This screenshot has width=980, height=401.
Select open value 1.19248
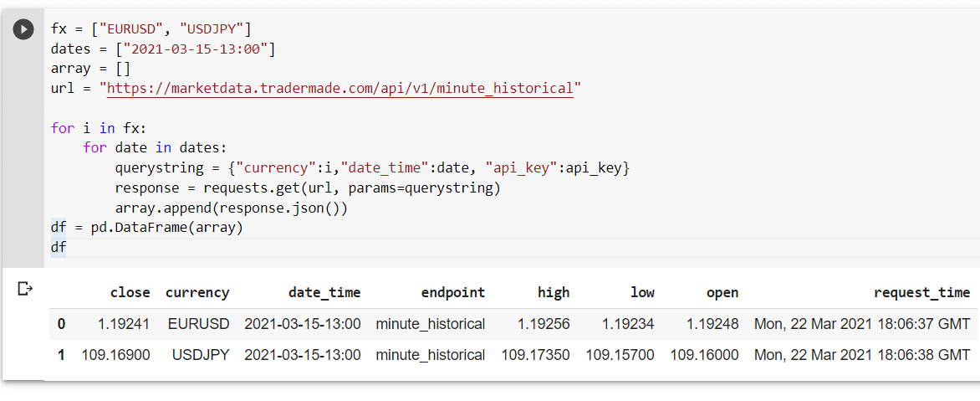(712, 324)
